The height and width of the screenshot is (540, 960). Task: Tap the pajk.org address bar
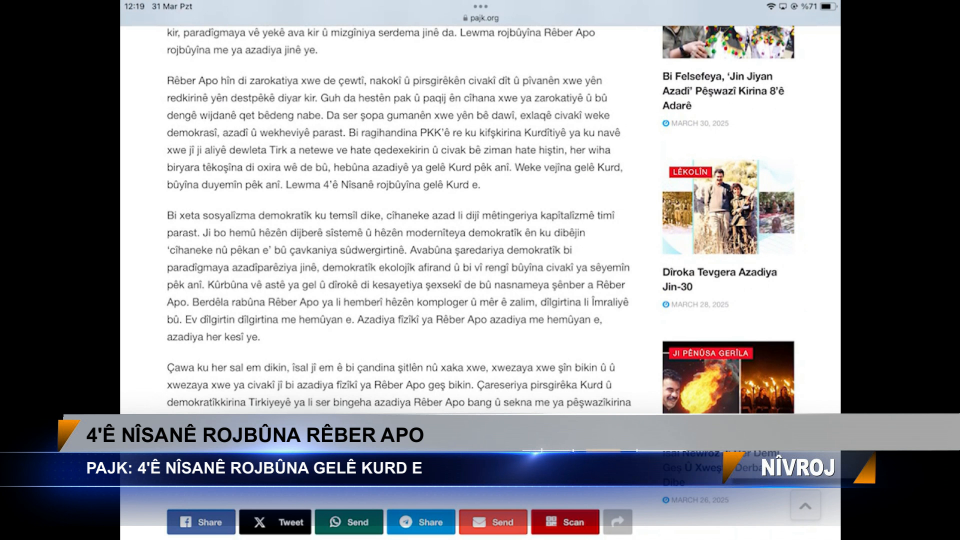(x=481, y=18)
